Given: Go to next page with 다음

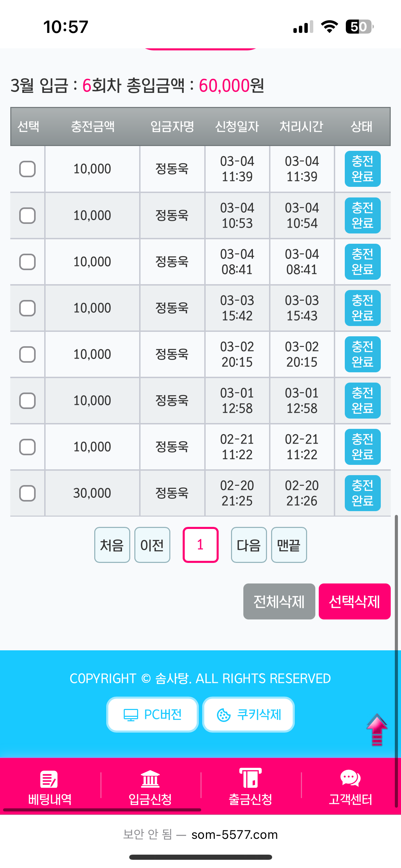Looking at the screenshot, I should (x=249, y=545).
